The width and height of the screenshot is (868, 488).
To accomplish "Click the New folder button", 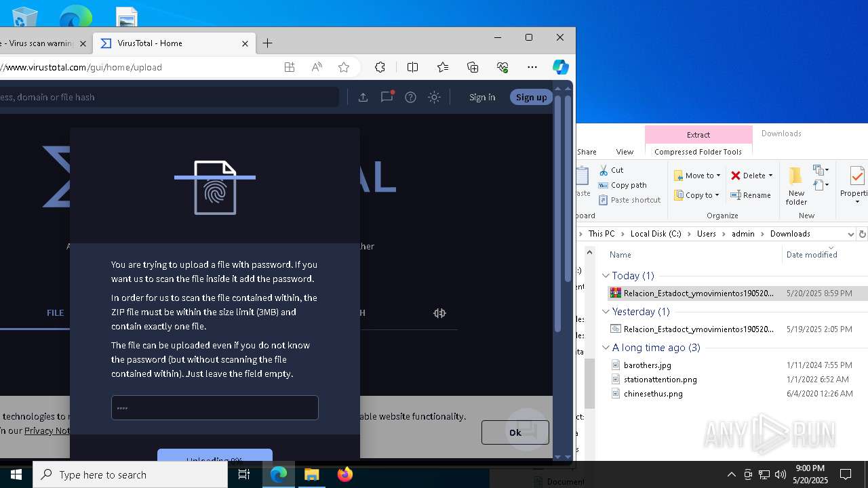I will coord(796,186).
